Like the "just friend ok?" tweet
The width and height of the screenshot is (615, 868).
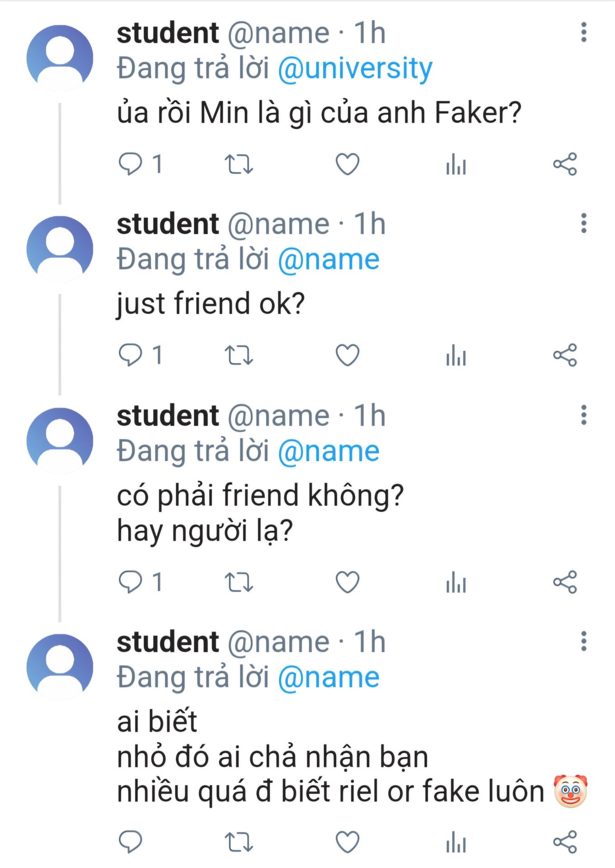click(347, 355)
